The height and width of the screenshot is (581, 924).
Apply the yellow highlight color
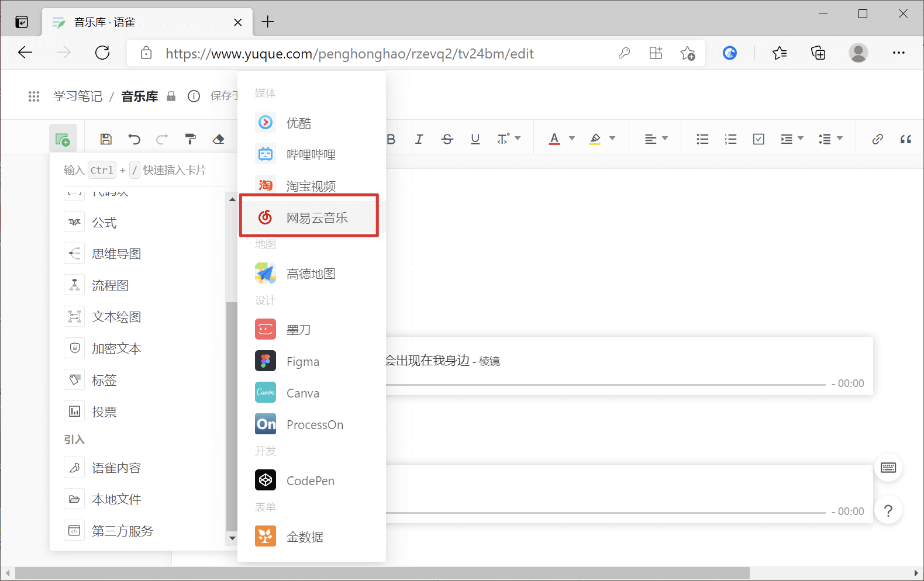coord(595,139)
